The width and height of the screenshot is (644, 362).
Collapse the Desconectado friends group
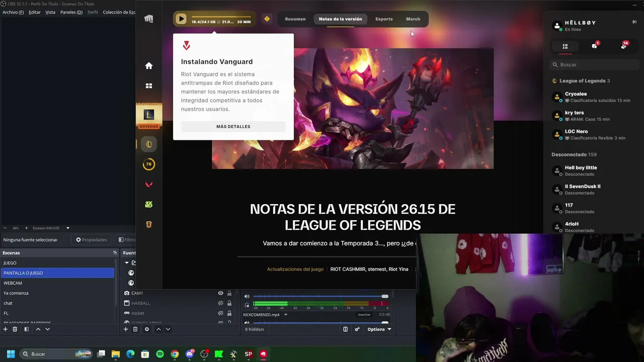pyautogui.click(x=574, y=154)
